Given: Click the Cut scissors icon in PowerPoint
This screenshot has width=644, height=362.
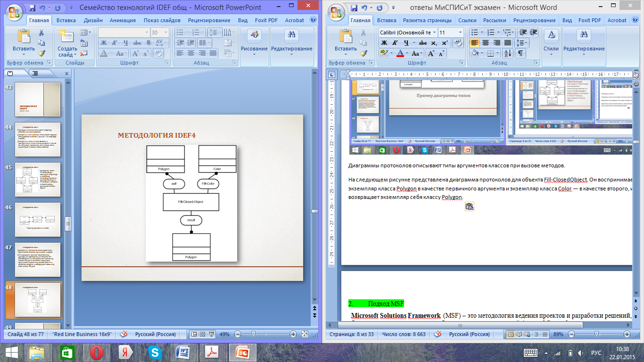Looking at the screenshot, I should tap(41, 33).
